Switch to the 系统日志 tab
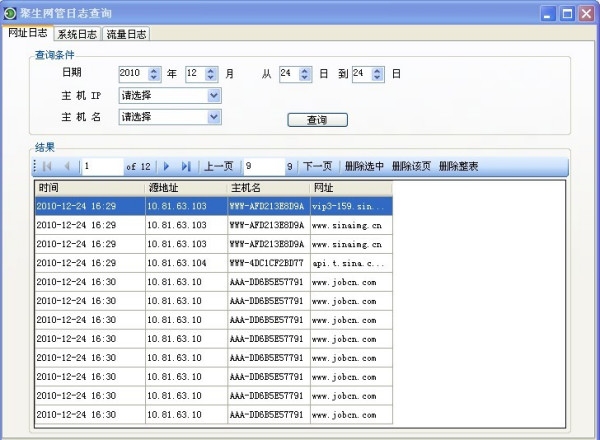The image size is (600, 440). click(x=77, y=34)
